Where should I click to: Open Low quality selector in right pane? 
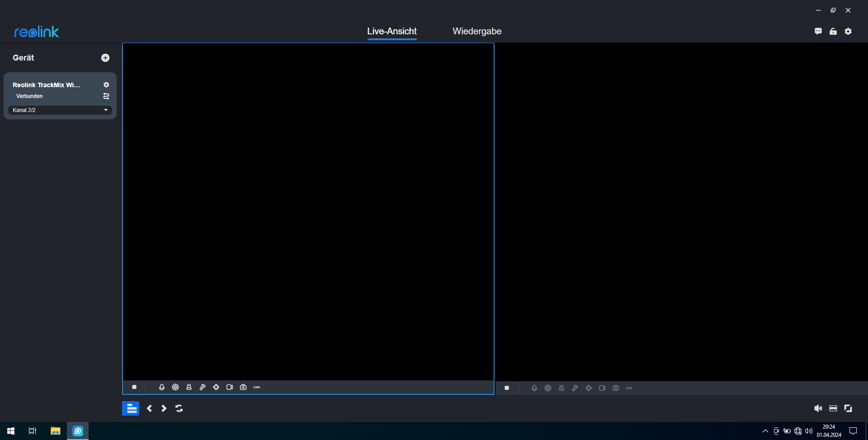tap(629, 388)
